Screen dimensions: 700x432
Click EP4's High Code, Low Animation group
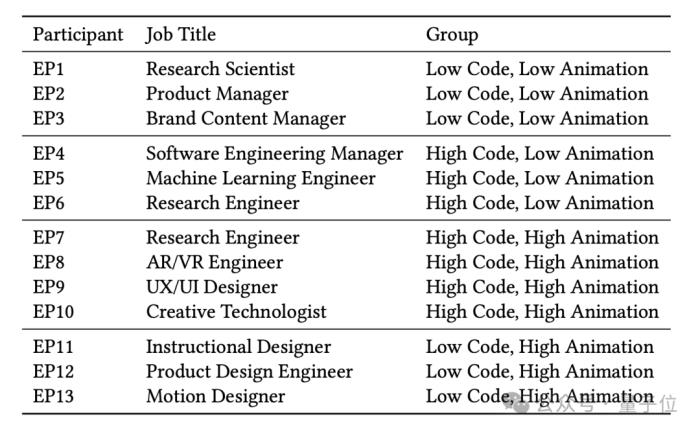click(x=539, y=154)
